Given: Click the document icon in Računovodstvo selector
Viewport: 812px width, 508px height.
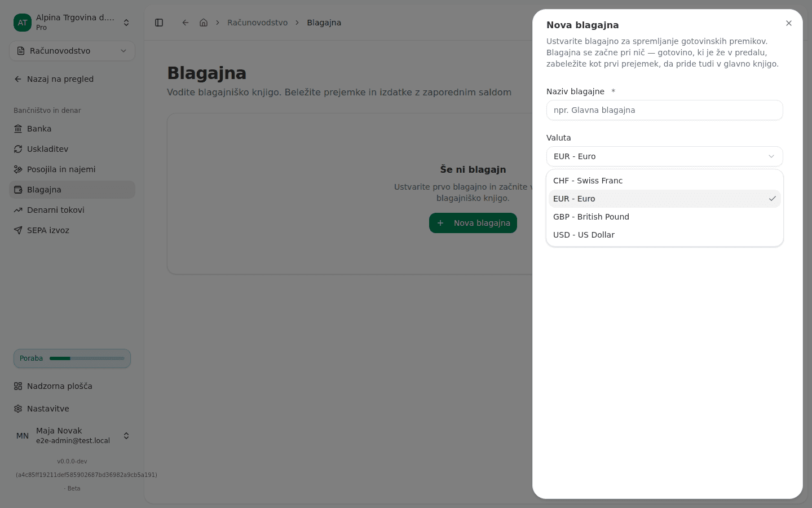Looking at the screenshot, I should (x=21, y=51).
